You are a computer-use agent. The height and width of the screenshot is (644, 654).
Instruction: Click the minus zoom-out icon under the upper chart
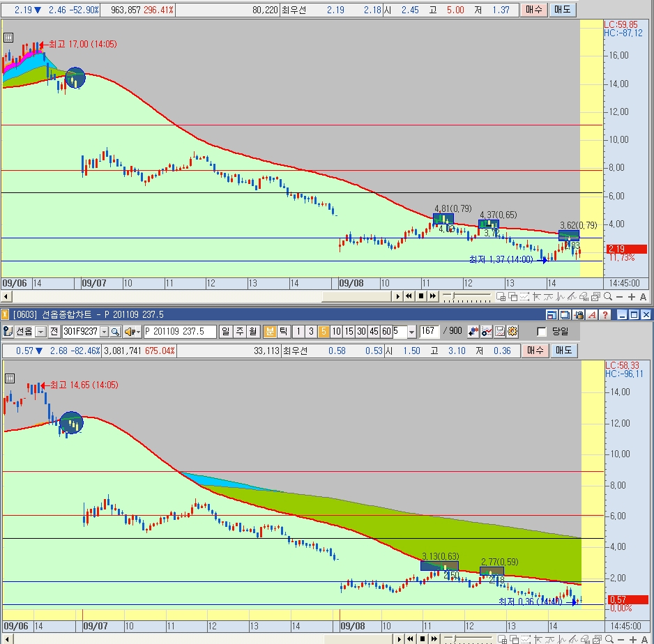pos(618,296)
